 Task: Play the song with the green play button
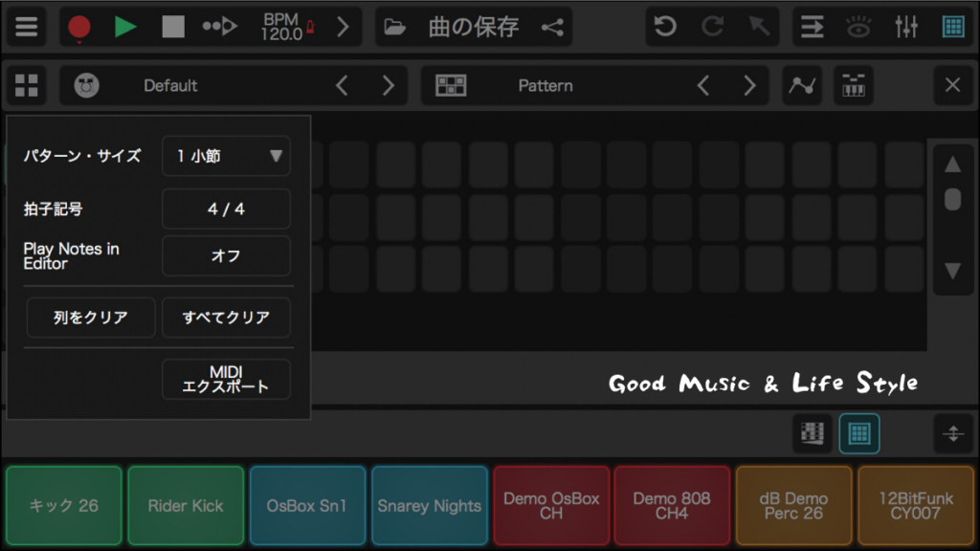point(125,27)
